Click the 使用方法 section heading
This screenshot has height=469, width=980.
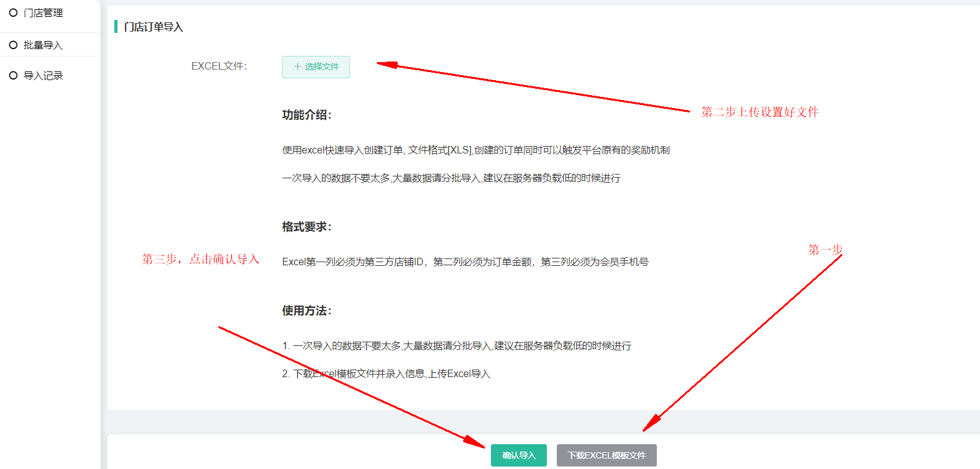point(306,311)
